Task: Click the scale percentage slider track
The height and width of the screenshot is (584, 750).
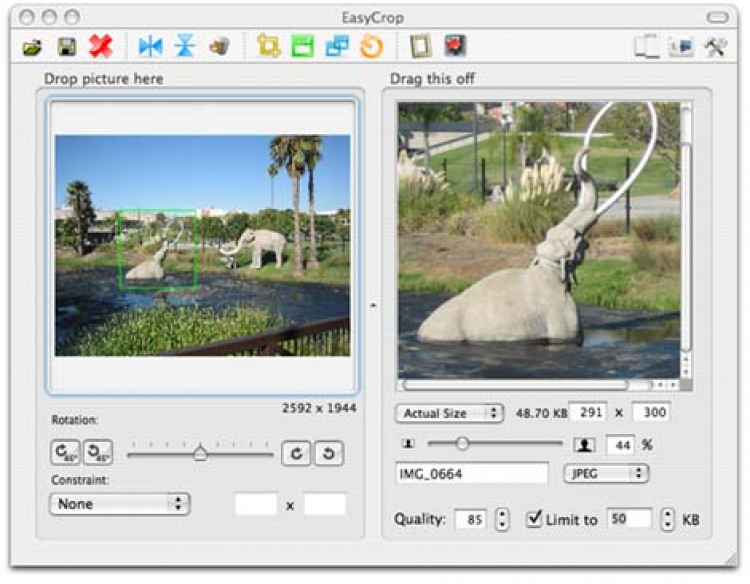Action: (495, 444)
